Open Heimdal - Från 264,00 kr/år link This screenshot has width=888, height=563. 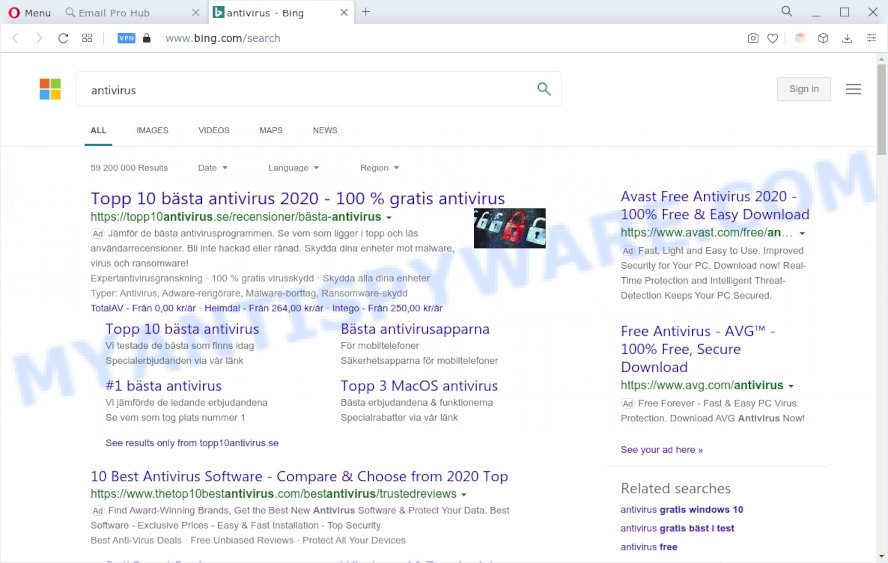click(263, 308)
